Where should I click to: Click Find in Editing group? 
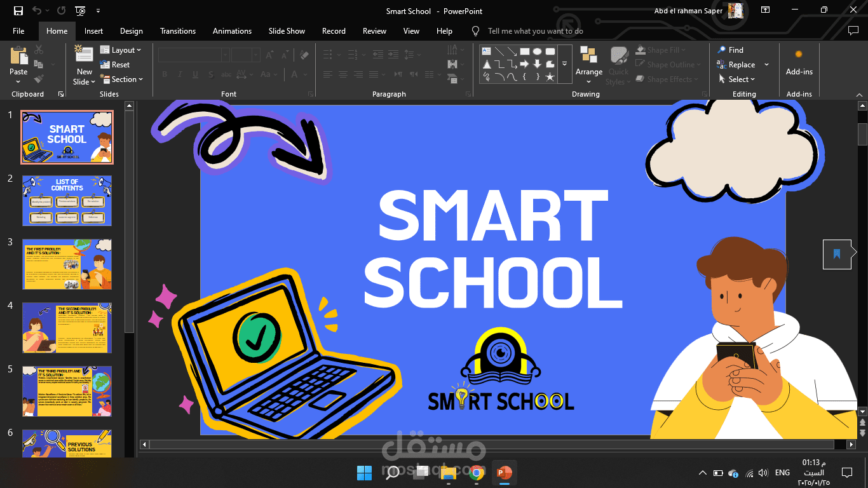[731, 50]
